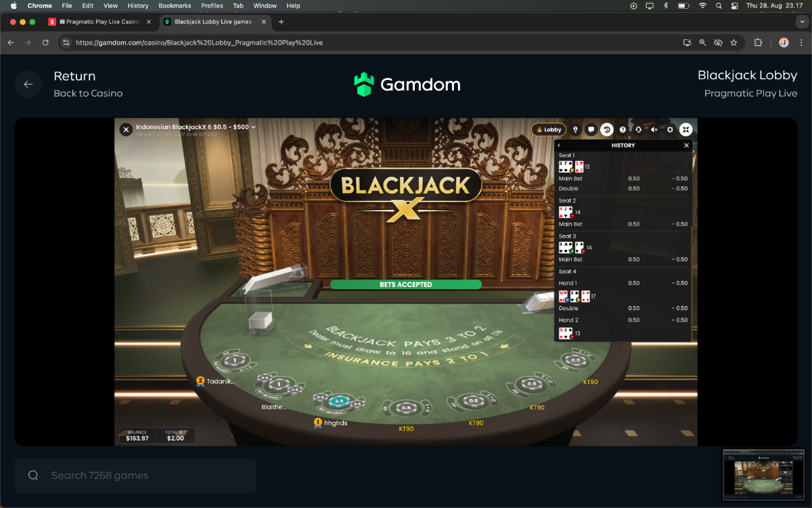Open the support headset icon
The image size is (812, 508).
[x=638, y=129]
